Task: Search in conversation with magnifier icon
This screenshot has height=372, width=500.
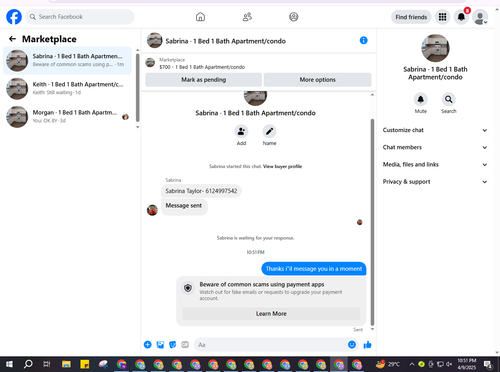Action: click(449, 99)
